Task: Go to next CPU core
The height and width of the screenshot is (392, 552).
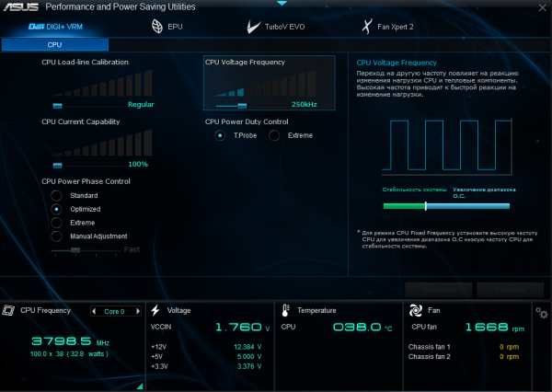Action: 138,311
